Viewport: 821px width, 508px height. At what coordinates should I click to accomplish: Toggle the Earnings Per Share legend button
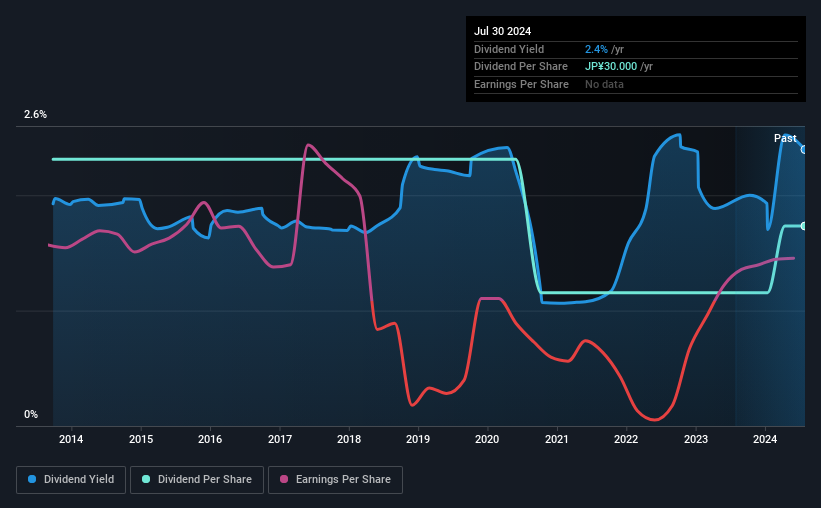[x=335, y=480]
